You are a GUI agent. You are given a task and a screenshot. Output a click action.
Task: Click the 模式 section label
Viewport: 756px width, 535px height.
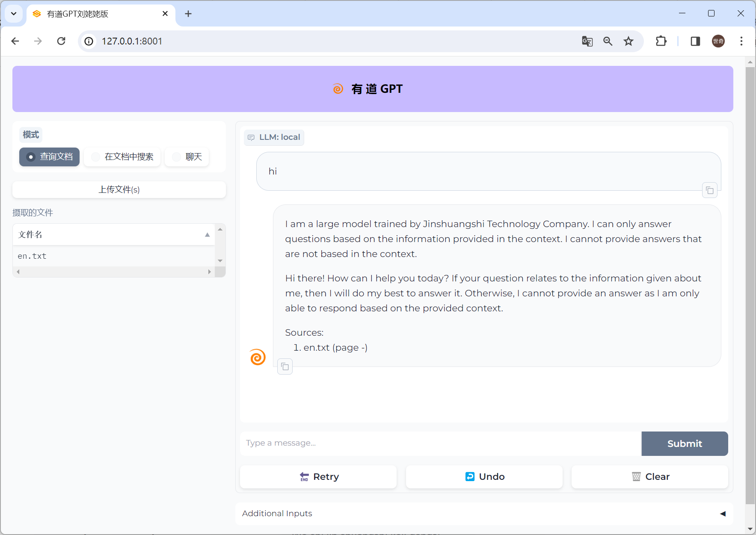31,135
